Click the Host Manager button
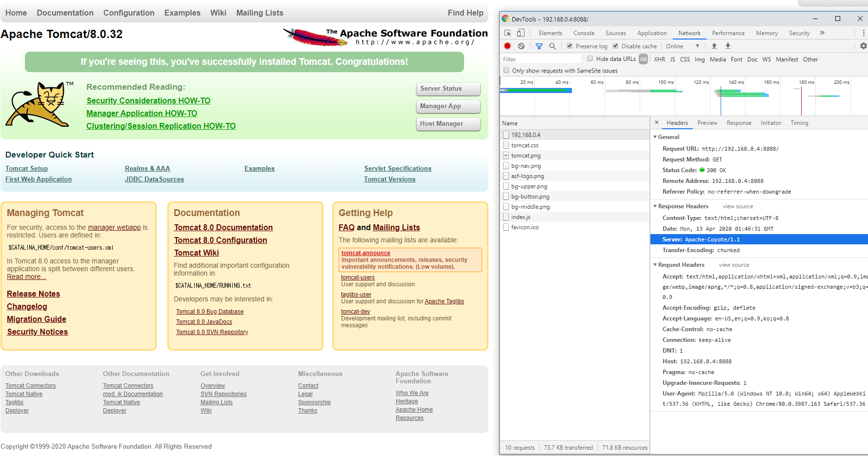Viewport: 868px width, 456px height. 448,124
